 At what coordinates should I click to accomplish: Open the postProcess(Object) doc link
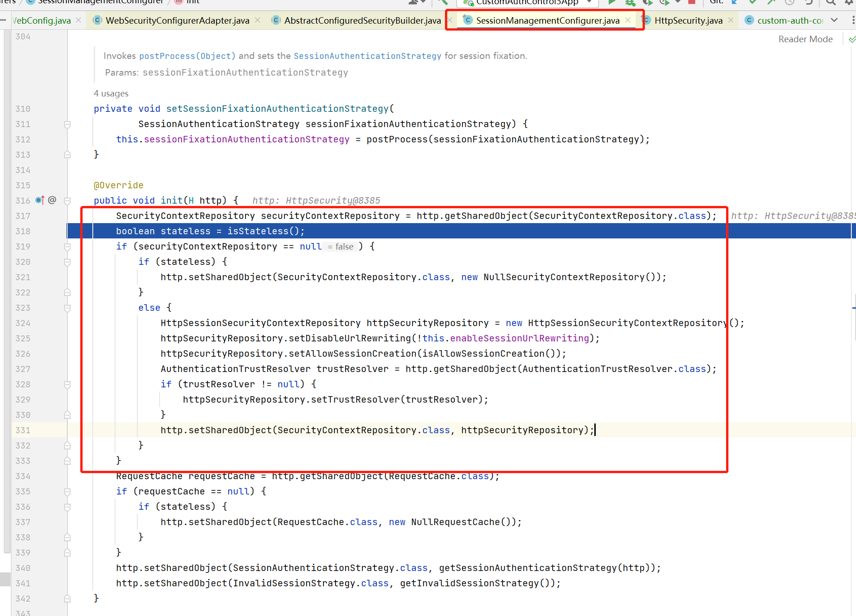click(187, 56)
